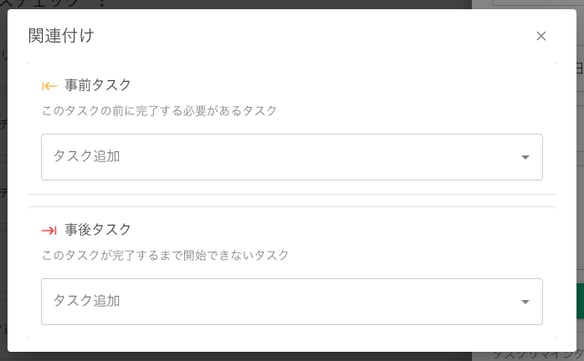Screen dimensions: 584x361
Task: Click the red 事後タスク arrow icon
Action: point(49,231)
